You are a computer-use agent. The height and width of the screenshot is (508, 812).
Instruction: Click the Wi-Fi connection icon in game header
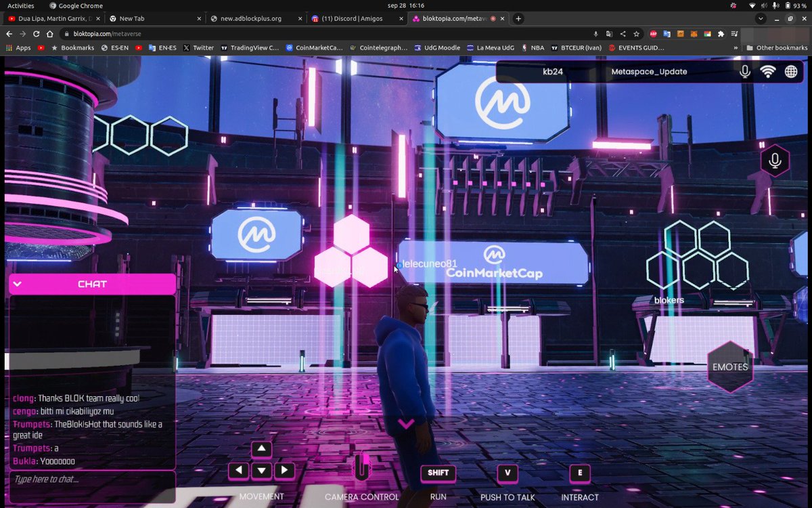768,71
